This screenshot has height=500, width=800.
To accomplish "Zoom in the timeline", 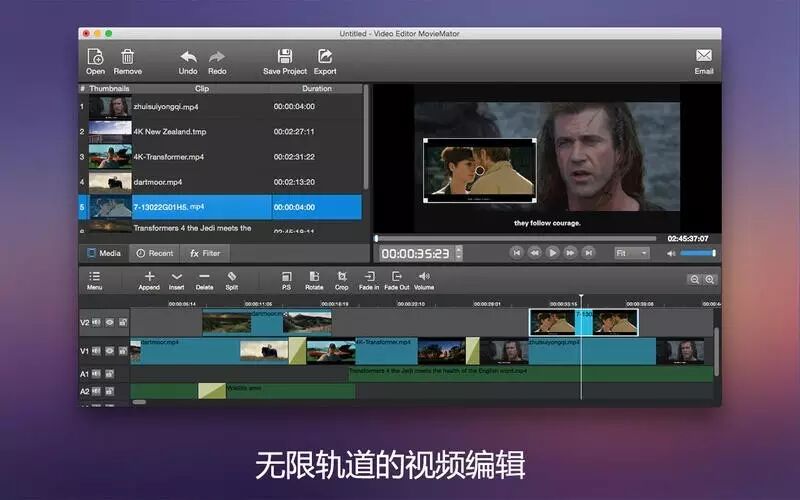I will tap(710, 279).
